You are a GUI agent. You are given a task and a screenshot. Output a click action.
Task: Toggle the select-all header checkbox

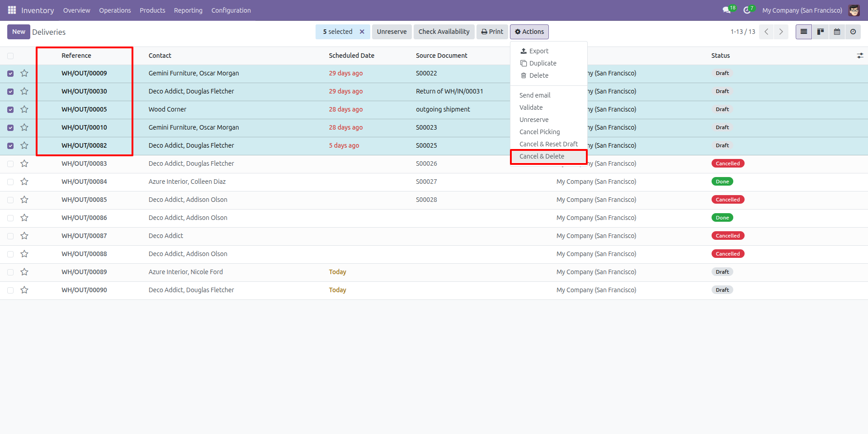(x=10, y=56)
